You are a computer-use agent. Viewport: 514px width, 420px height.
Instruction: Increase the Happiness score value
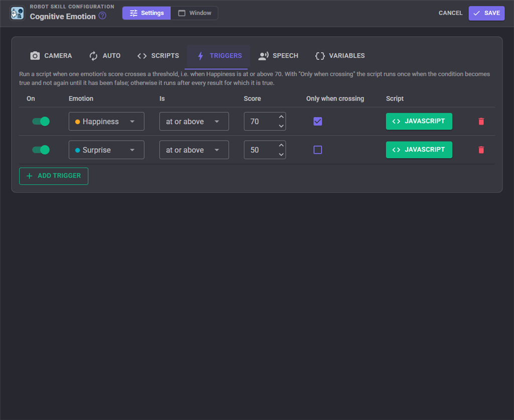point(281,117)
